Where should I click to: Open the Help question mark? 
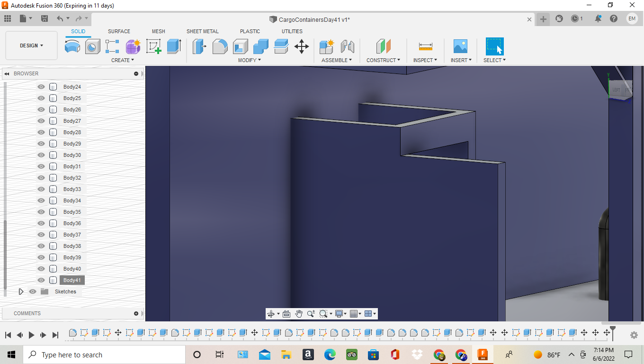614,19
